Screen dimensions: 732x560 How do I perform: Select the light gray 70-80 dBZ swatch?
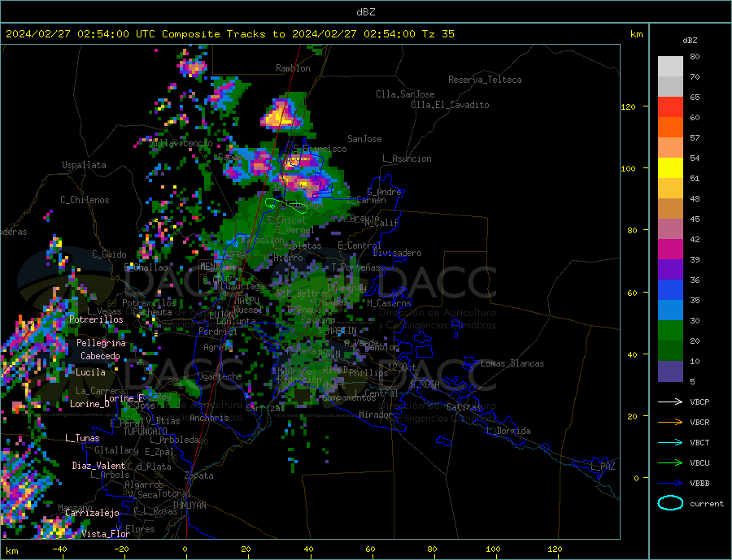click(x=670, y=67)
